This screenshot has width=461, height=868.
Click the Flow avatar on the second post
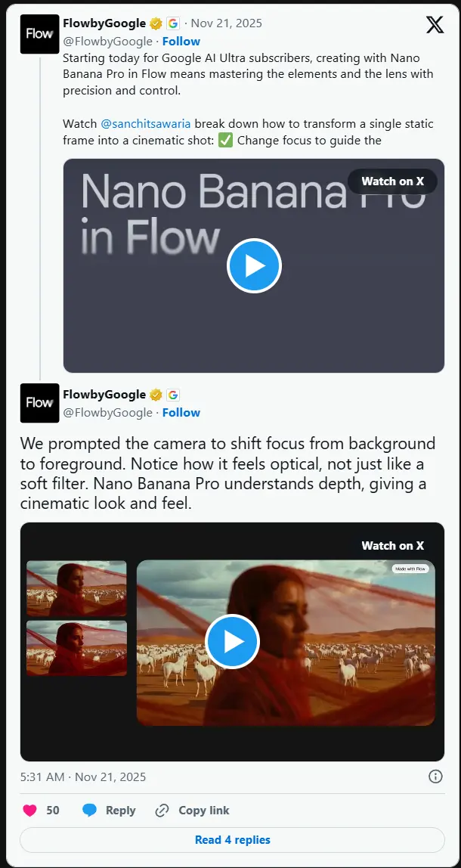(x=39, y=403)
